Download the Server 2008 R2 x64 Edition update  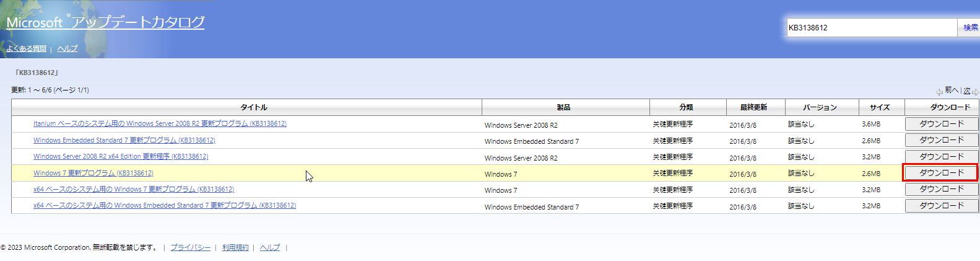942,157
